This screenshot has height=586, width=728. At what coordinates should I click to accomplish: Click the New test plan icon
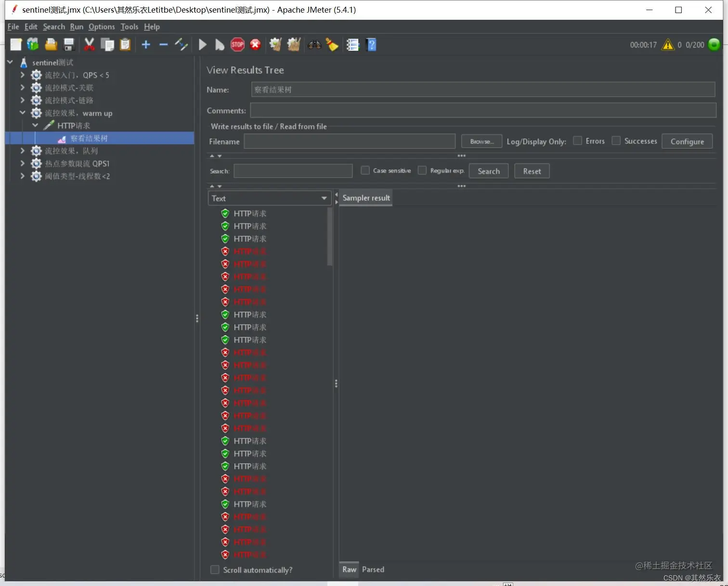click(x=16, y=45)
